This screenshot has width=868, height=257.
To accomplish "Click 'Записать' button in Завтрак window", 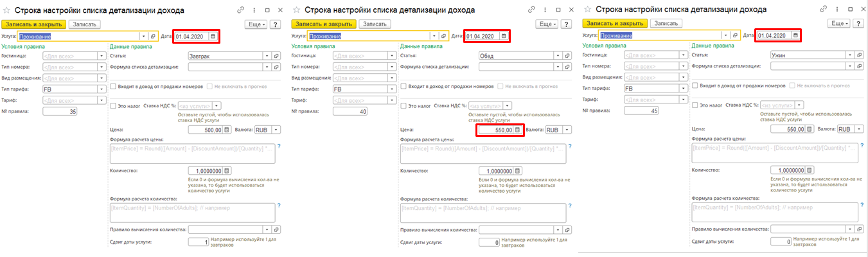I will tap(84, 24).
